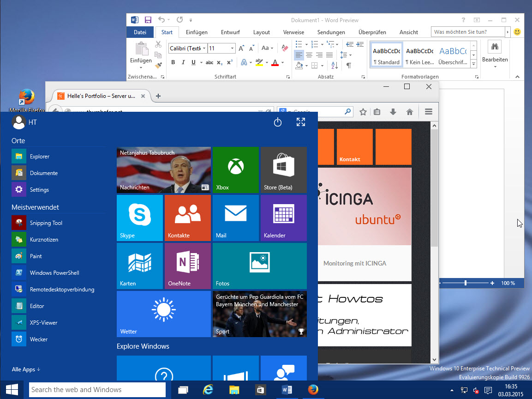Open new tab in Firefox

click(x=158, y=96)
